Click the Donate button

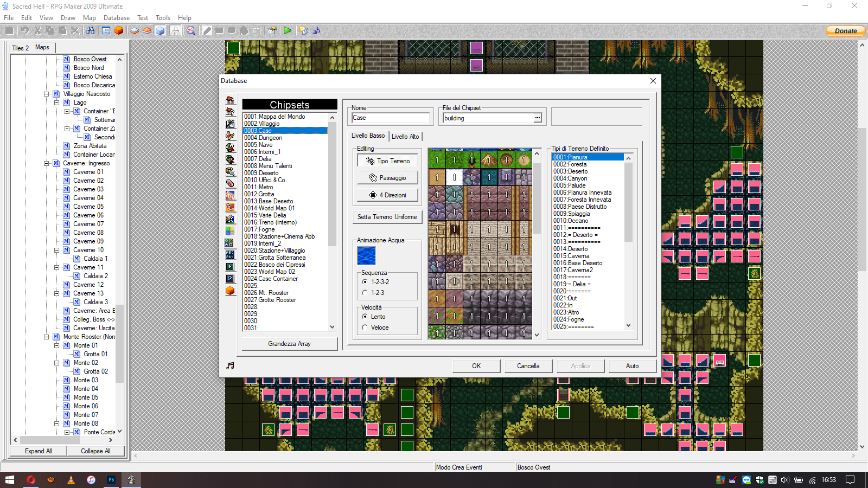click(x=845, y=31)
